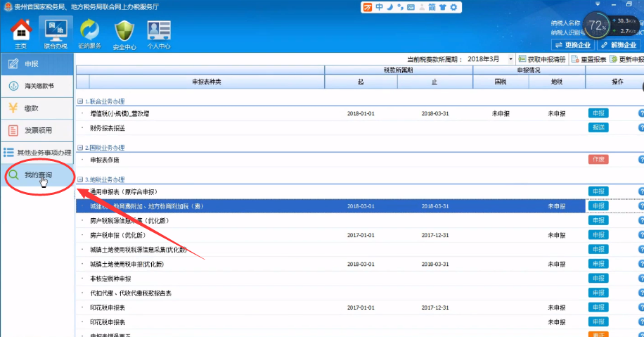Open the 安全中心 shield icon
This screenshot has width=644, height=337.
124,33
